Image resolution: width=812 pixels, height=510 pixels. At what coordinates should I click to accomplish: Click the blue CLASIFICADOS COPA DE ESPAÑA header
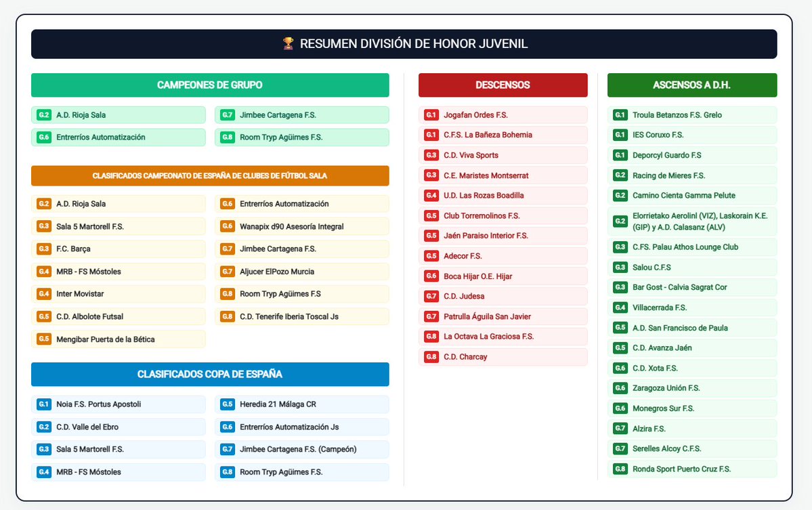210,374
